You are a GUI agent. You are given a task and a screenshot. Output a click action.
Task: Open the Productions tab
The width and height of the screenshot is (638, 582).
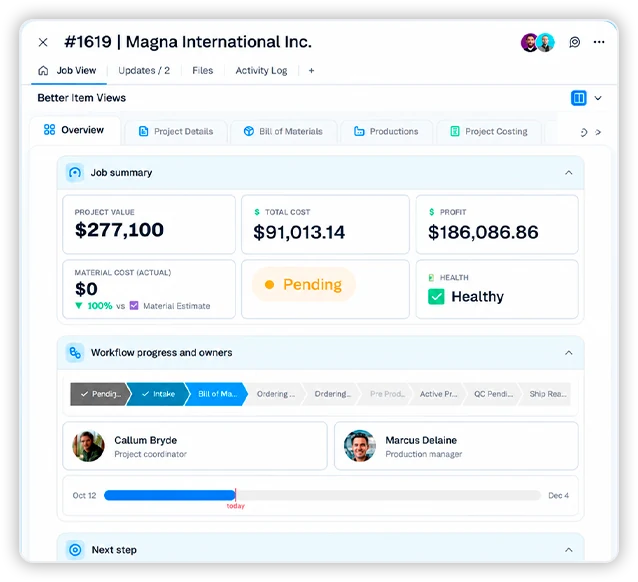[386, 132]
